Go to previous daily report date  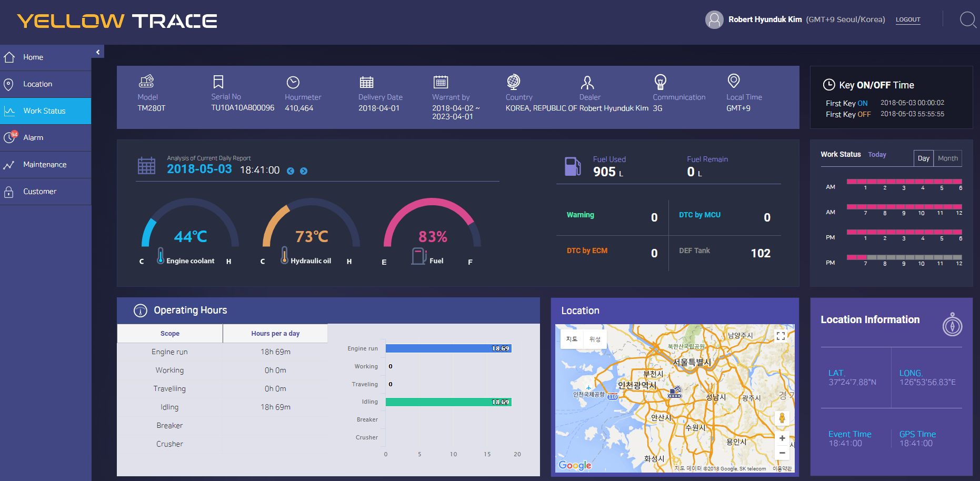pyautogui.click(x=291, y=171)
